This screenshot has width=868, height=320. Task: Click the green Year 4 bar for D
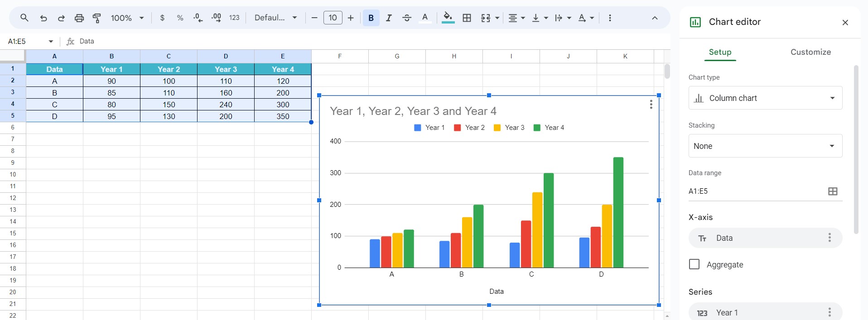(618, 212)
